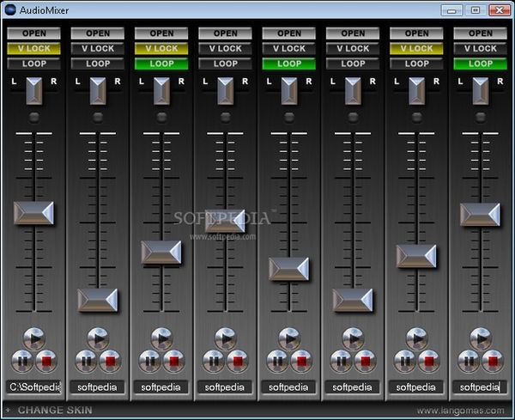Screen dimensions: 515x420
Task: Click the volume fader handle on channel 7
Action: coord(416,256)
